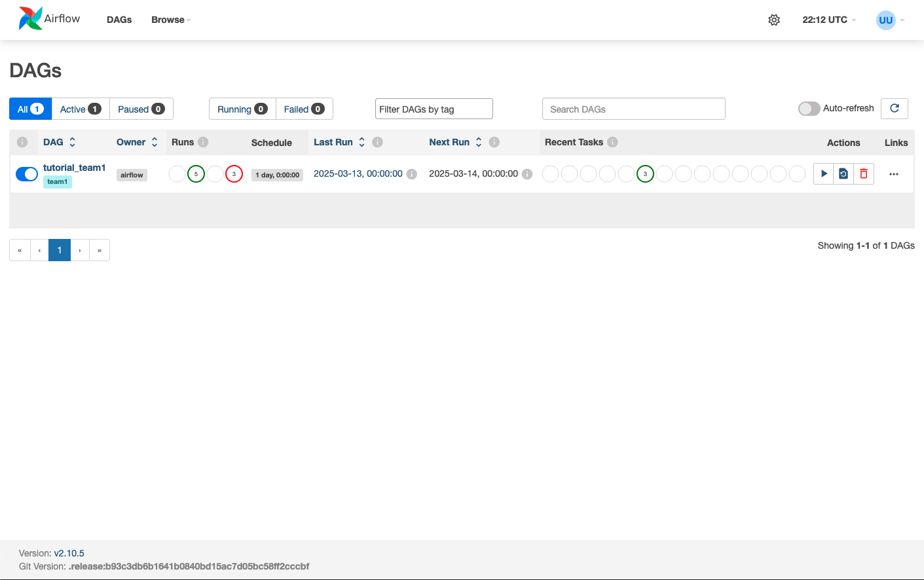Image resolution: width=924 pixels, height=580 pixels.
Task: Click info icon beside Last Run header
Action: coord(378,142)
